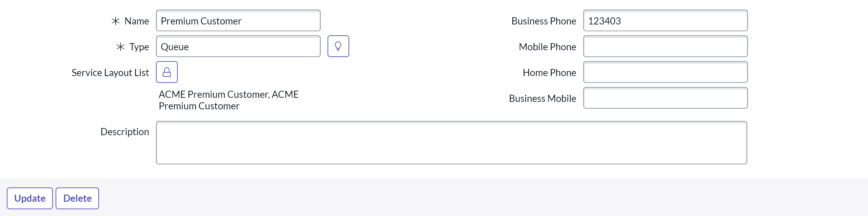Click inside the Description text area
Image resolution: width=868 pixels, height=216 pixels.
pos(451,143)
